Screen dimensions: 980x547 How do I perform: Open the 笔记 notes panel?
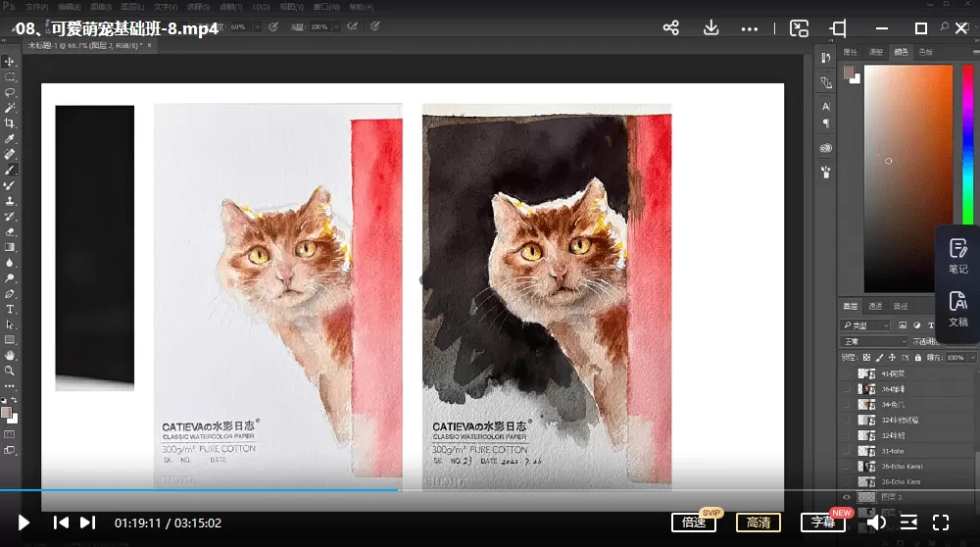[x=957, y=255]
